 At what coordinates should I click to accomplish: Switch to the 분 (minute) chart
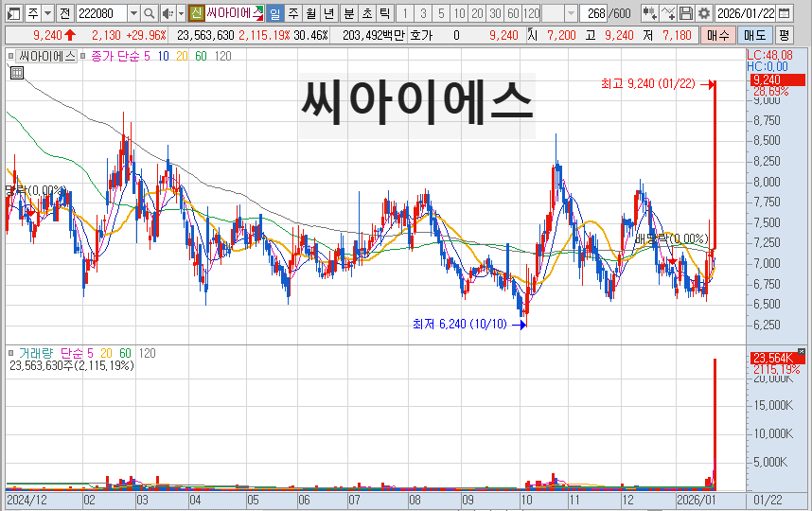click(x=349, y=13)
